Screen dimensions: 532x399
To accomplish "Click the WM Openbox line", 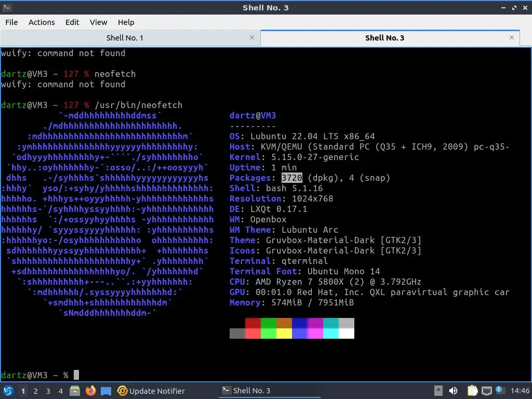I will click(258, 220).
